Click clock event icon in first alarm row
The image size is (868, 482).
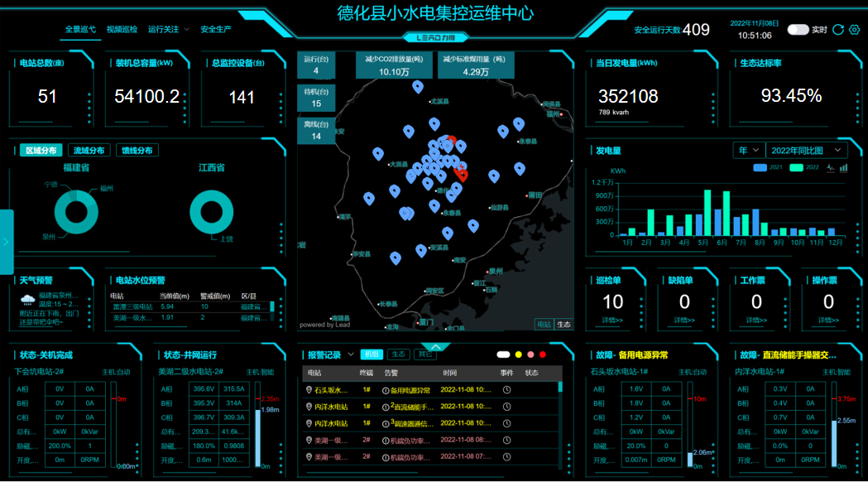point(506,390)
